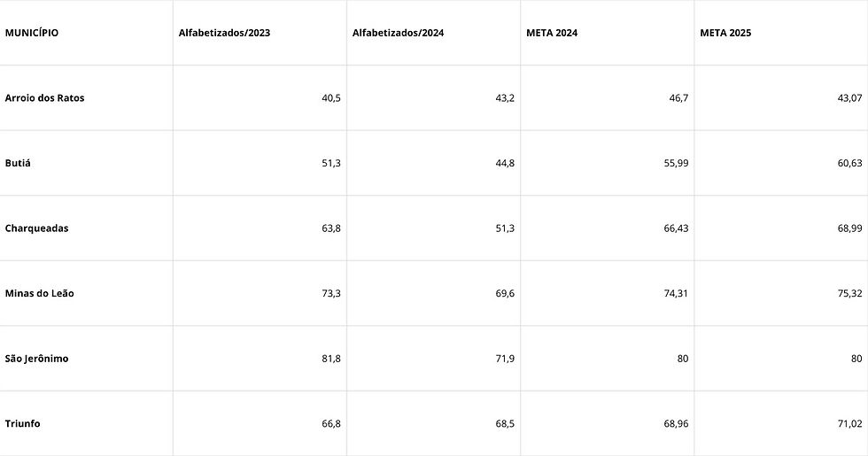Click the META 2025 column header

click(725, 34)
